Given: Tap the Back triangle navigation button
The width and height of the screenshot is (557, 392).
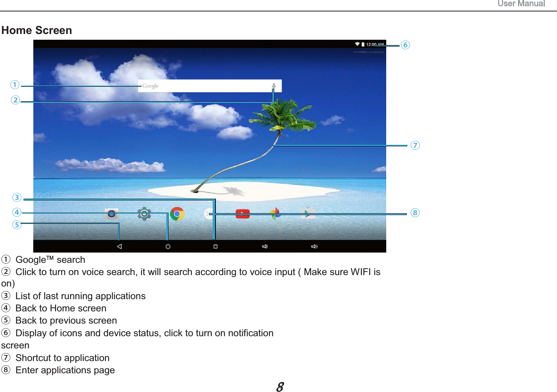Looking at the screenshot, I should 119,246.
